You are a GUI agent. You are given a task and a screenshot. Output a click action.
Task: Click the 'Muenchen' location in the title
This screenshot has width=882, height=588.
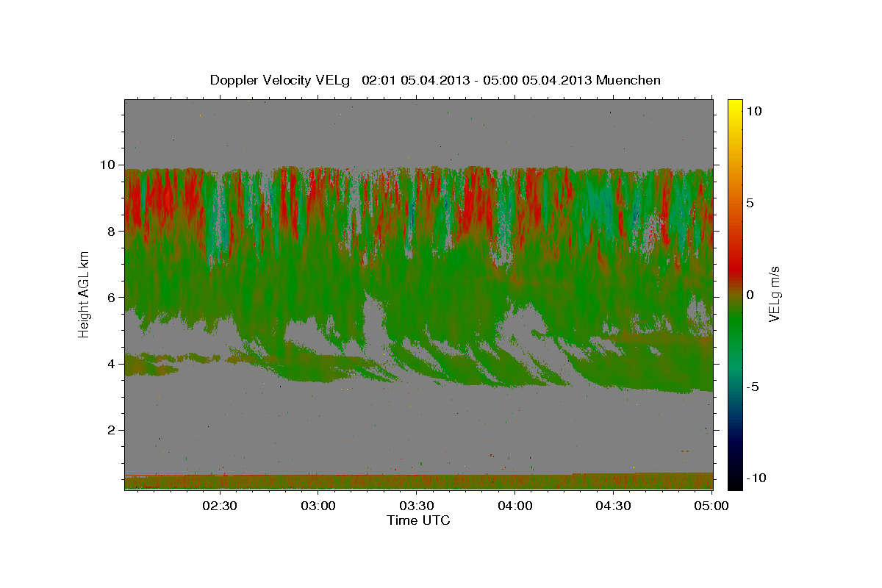628,80
